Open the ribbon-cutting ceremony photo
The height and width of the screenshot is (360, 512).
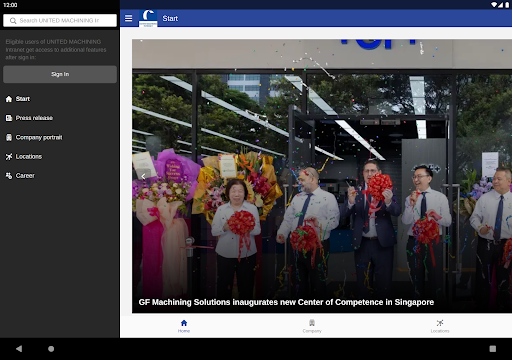point(322,176)
